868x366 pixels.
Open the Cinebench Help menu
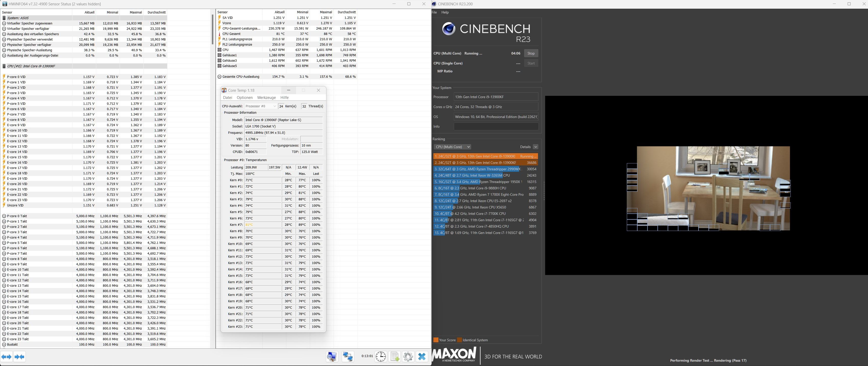tap(445, 12)
